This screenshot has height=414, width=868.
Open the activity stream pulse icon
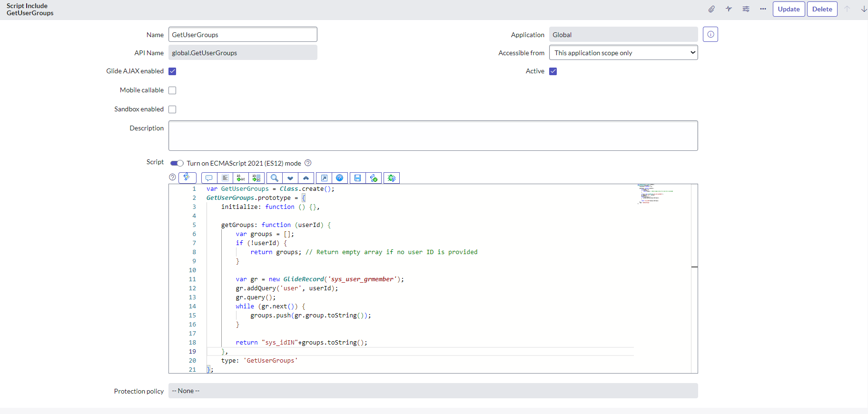point(729,9)
